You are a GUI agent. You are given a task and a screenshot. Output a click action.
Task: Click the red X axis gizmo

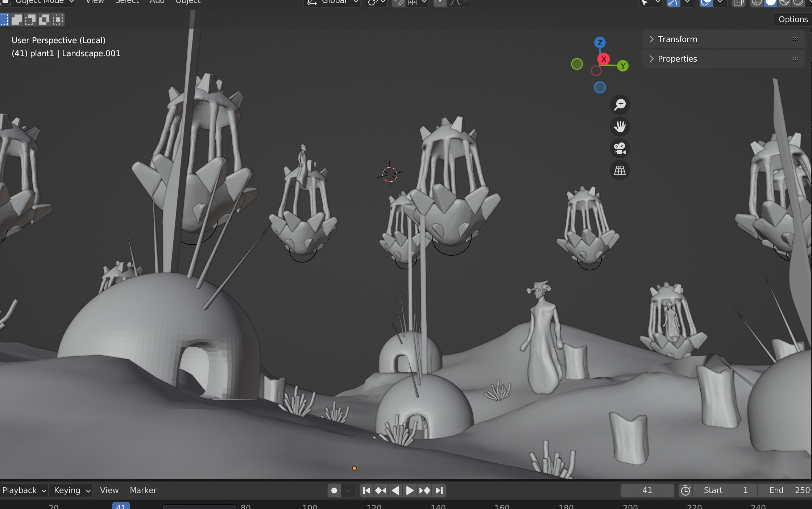(604, 59)
